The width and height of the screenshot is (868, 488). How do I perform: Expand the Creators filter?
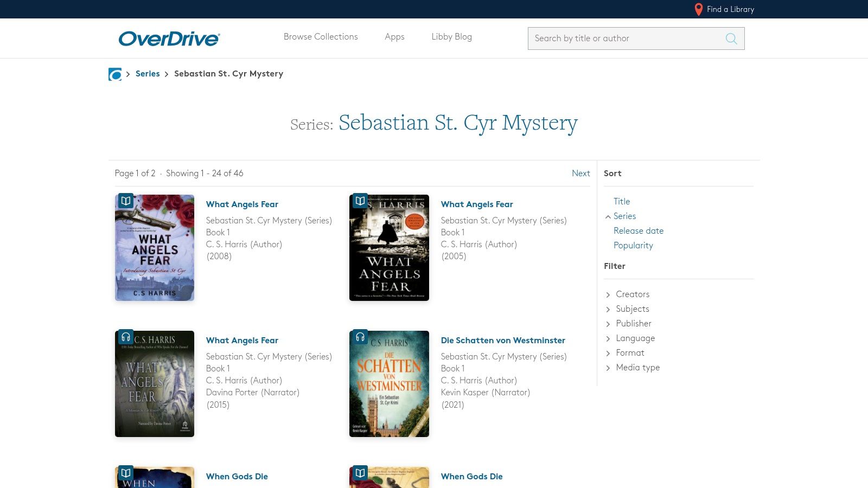point(632,294)
